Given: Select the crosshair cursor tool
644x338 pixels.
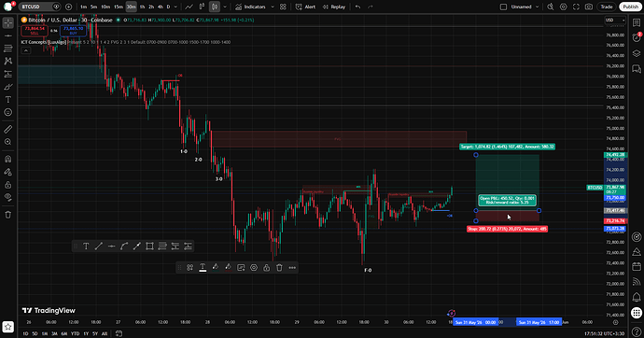Looking at the screenshot, I should coord(7,23).
